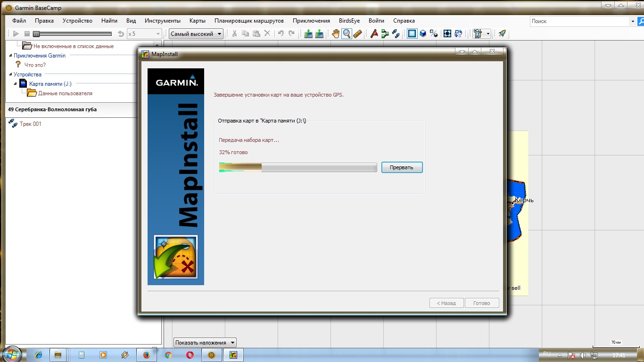Click the Copy icon in toolbar
Screen dimensions: 644x362
click(x=245, y=33)
